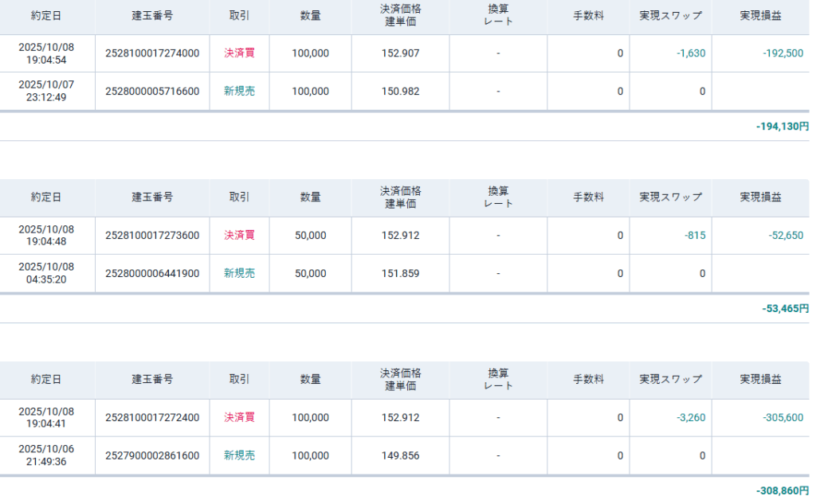Click position number 2527900002861600
816x504 pixels.
click(152, 456)
